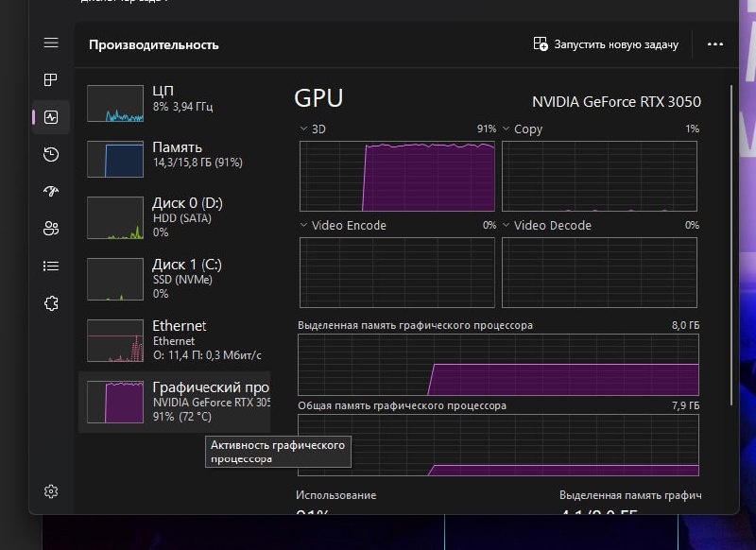
Task: Click the Ethernet О: 11,4 П: 0,3 Мбит/с value
Action: (207, 355)
